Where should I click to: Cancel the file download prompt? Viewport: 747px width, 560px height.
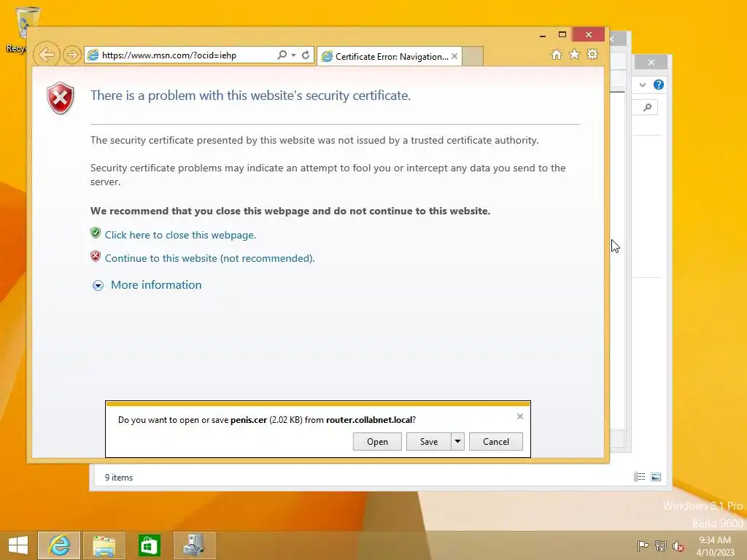click(x=496, y=441)
